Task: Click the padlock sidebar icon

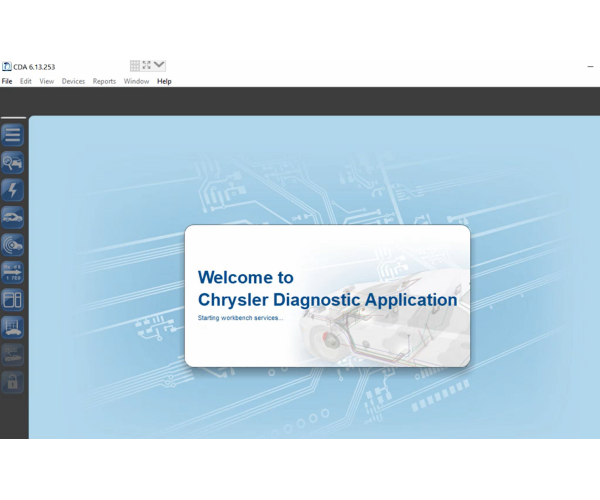Action: point(12,382)
